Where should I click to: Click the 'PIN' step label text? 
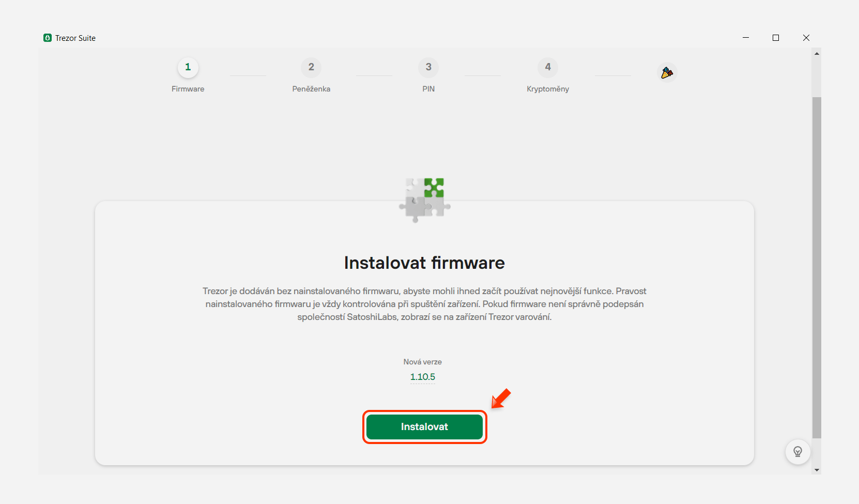point(428,89)
